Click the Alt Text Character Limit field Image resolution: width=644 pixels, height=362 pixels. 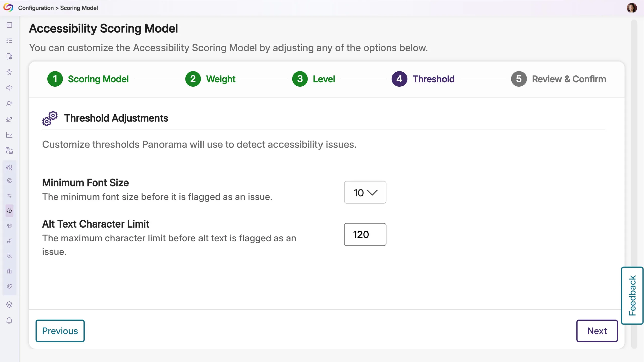(365, 235)
